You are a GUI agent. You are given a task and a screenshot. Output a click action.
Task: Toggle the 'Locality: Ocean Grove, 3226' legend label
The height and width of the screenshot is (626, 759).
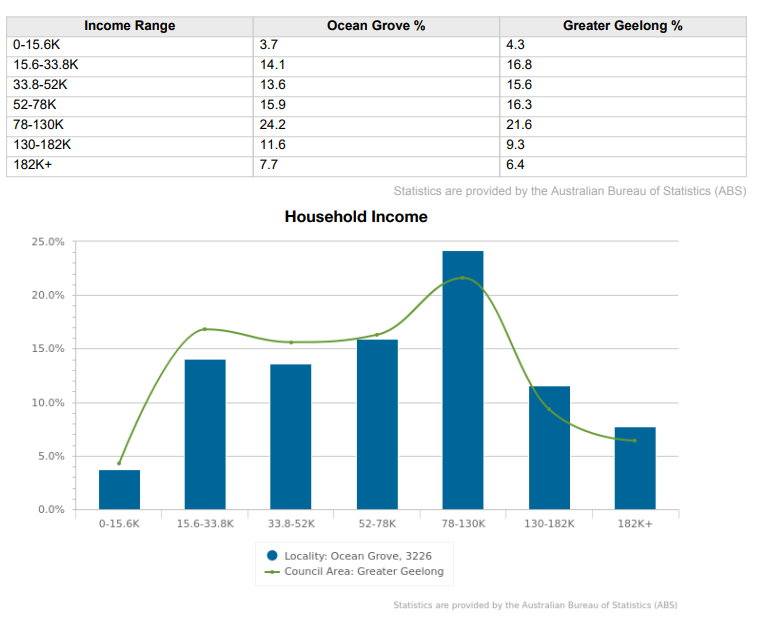pos(357,555)
